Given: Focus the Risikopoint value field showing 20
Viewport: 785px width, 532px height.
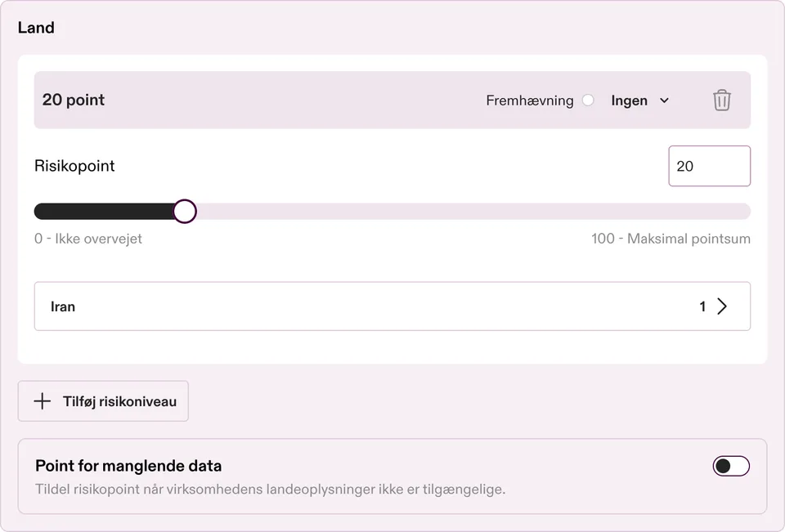Looking at the screenshot, I should tap(710, 166).
